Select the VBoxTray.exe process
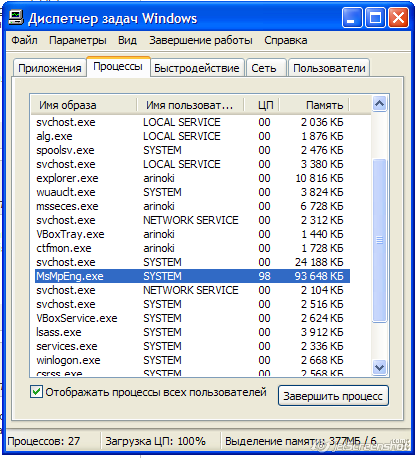 tap(192, 234)
